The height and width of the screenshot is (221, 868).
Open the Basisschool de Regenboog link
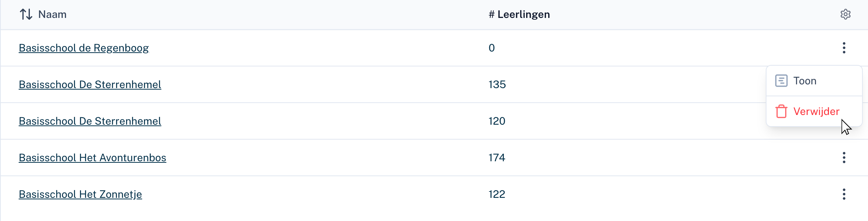pyautogui.click(x=84, y=48)
